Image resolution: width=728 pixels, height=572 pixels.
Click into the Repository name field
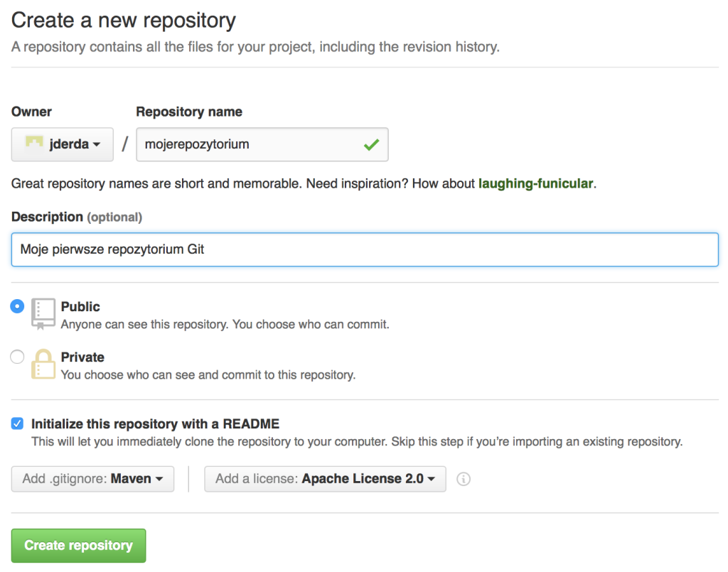(x=262, y=144)
